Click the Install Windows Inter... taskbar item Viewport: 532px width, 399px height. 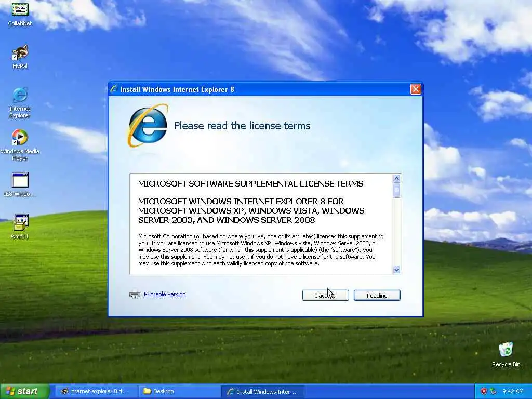pos(262,392)
